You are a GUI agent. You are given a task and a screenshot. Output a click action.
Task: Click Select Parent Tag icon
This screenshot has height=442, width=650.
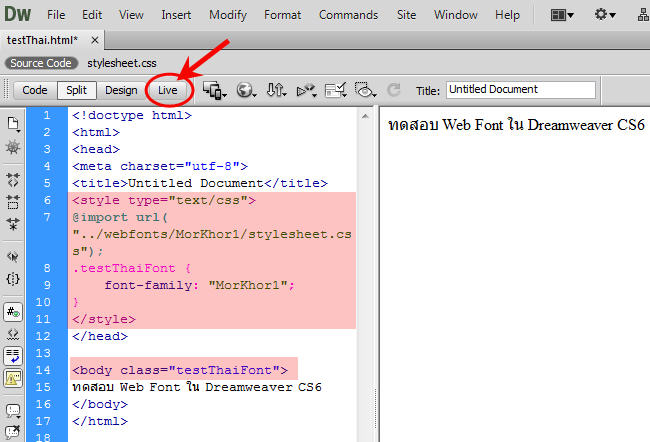tap(13, 257)
